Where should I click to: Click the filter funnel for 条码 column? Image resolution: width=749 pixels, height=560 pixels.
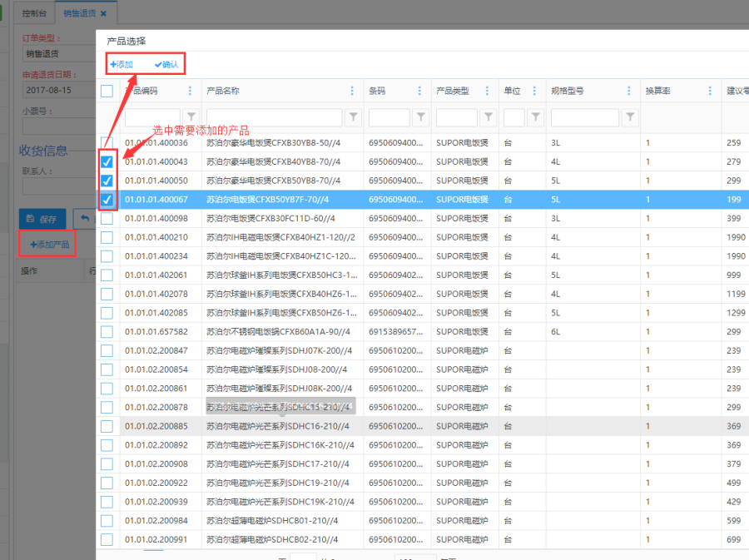(421, 117)
